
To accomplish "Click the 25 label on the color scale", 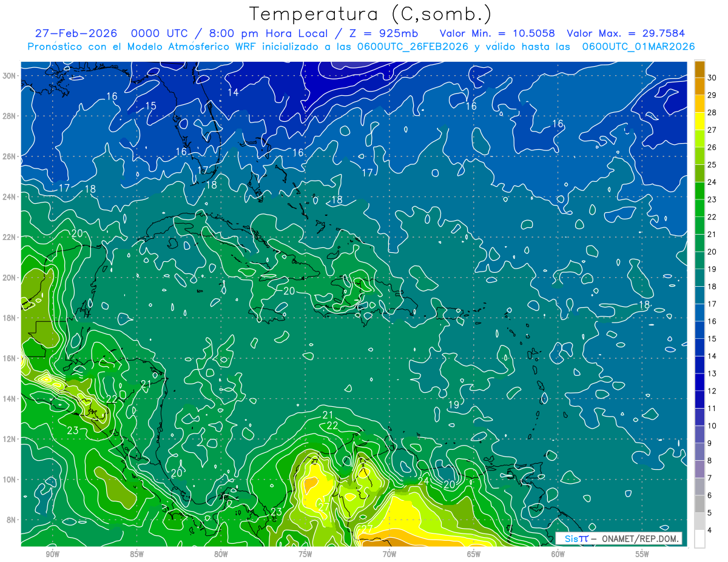I will click(x=712, y=165).
